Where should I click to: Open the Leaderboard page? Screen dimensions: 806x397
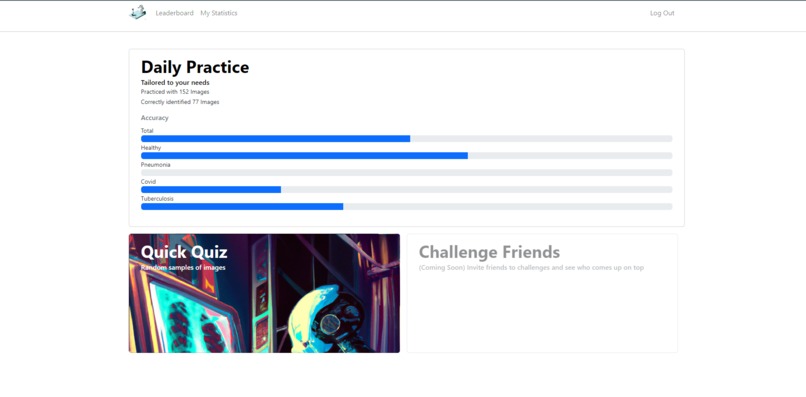click(x=175, y=13)
